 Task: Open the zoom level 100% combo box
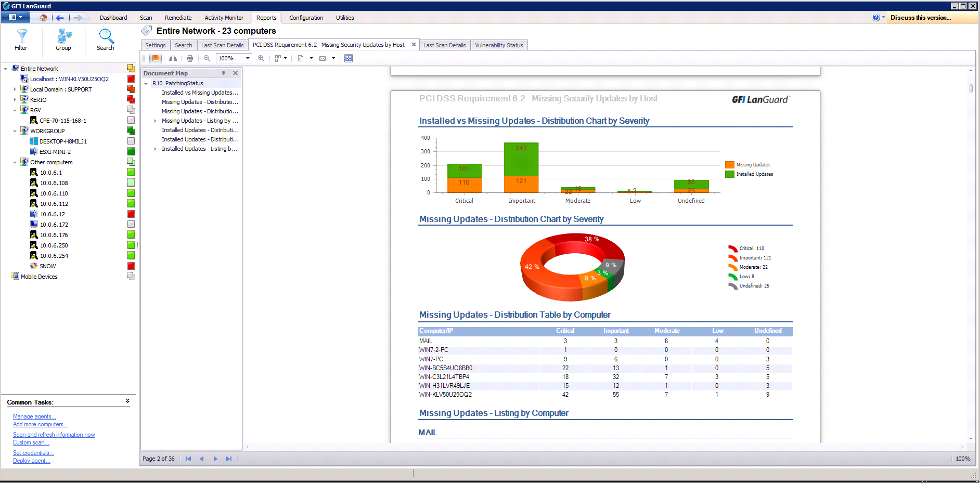[234, 58]
